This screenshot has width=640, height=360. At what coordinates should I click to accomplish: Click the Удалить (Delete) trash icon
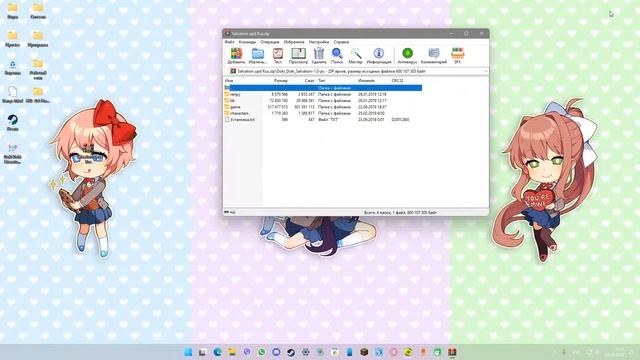coord(319,56)
